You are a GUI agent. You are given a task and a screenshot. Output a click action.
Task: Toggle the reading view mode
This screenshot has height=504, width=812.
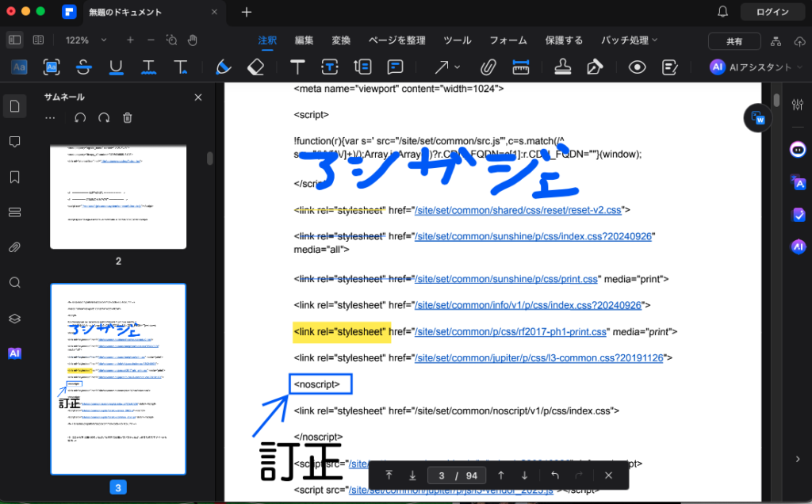coord(38,40)
